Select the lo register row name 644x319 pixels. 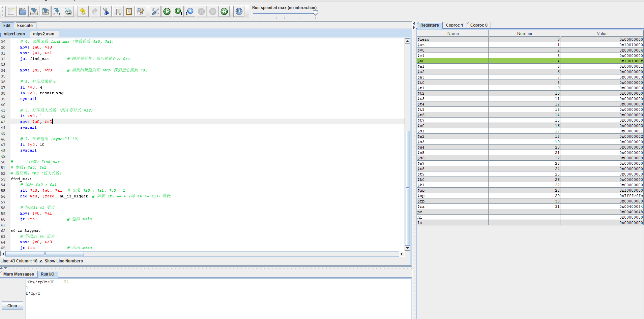[x=420, y=223]
